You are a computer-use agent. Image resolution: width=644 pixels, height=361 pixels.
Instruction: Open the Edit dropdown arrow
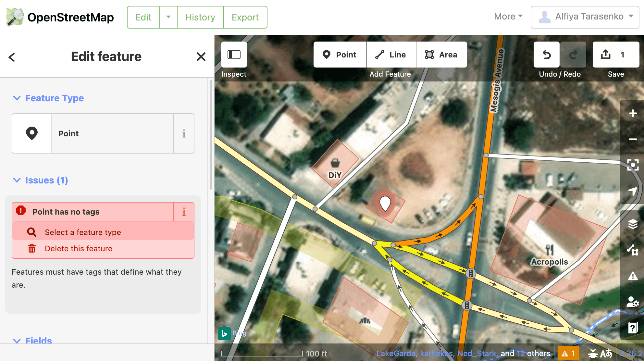168,17
